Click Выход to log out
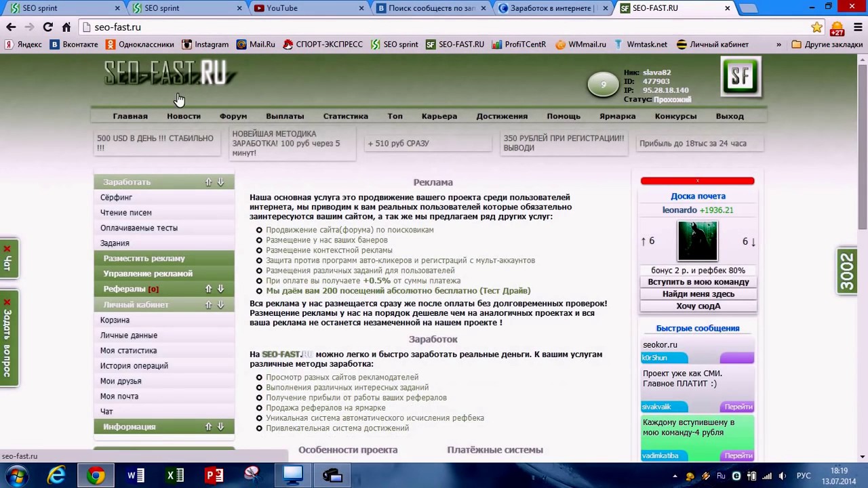This screenshot has width=868, height=488. click(730, 116)
